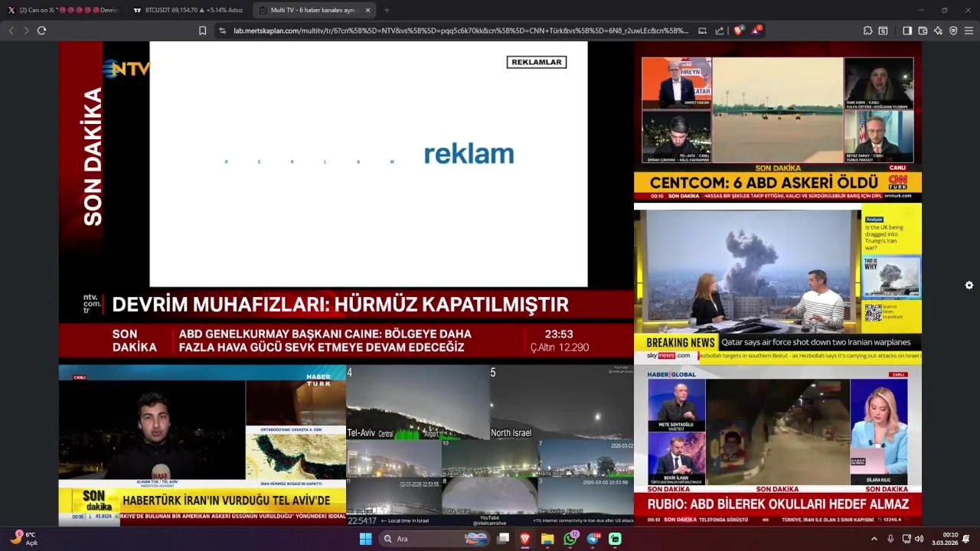This screenshot has height=551, width=980.
Task: Close the Multi TV tab
Action: click(x=367, y=10)
